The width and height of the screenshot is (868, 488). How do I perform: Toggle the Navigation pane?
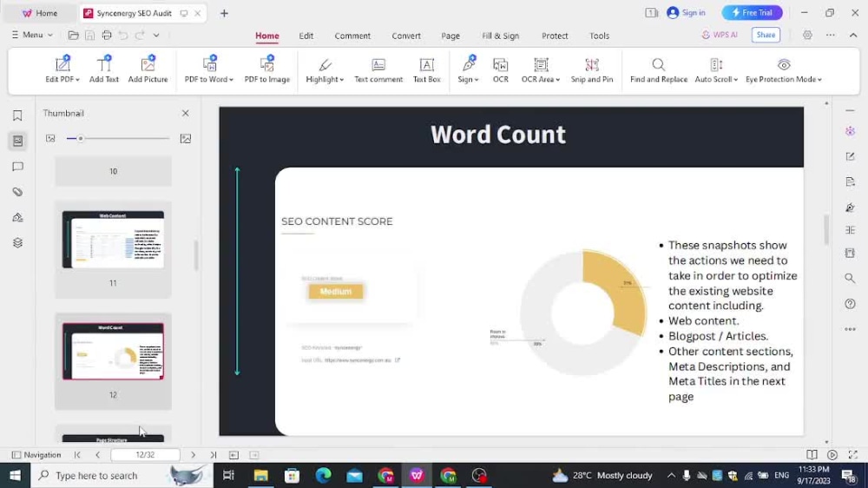[x=36, y=455]
